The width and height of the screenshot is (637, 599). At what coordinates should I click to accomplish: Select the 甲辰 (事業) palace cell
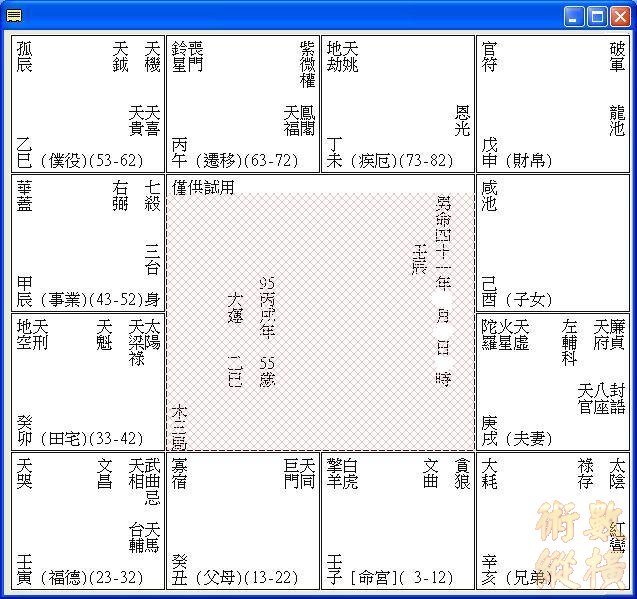click(88, 242)
